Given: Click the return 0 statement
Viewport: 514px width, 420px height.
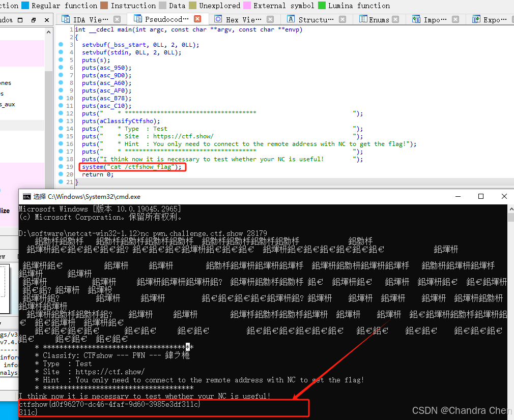Looking at the screenshot, I should coord(97,174).
